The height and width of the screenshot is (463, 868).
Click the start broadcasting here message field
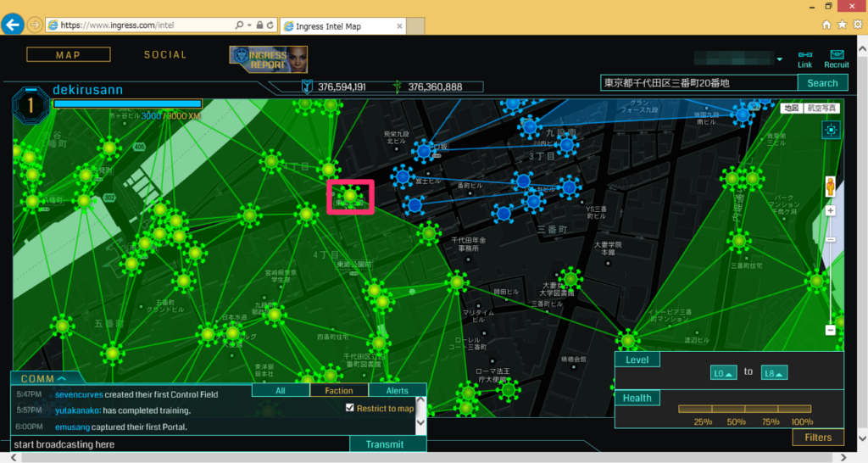coord(180,444)
